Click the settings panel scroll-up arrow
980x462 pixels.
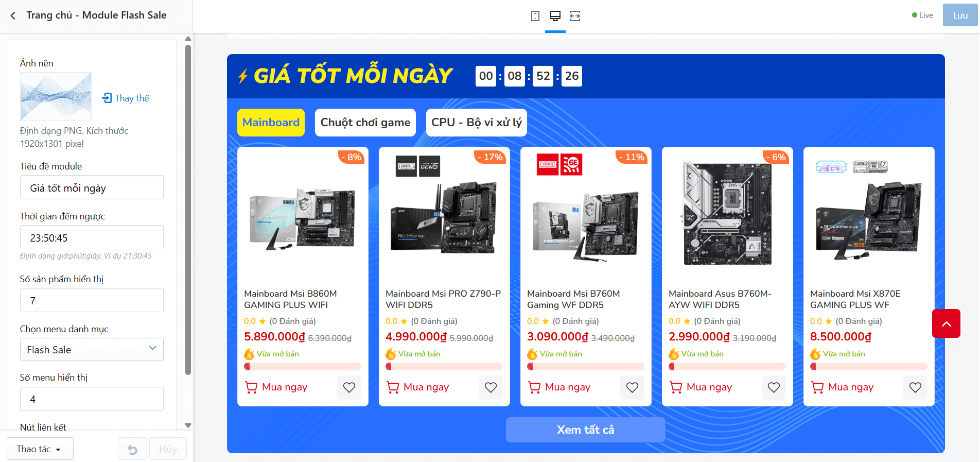[x=188, y=39]
